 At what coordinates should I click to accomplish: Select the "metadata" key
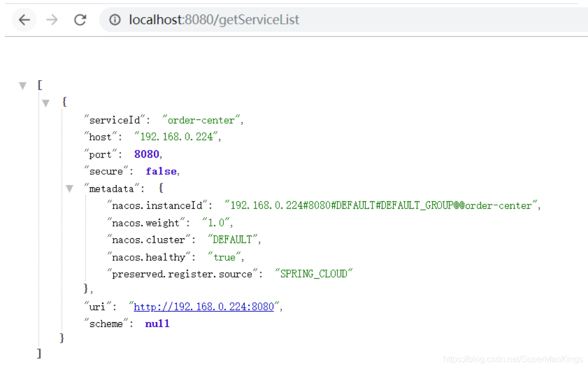pyautogui.click(x=112, y=188)
